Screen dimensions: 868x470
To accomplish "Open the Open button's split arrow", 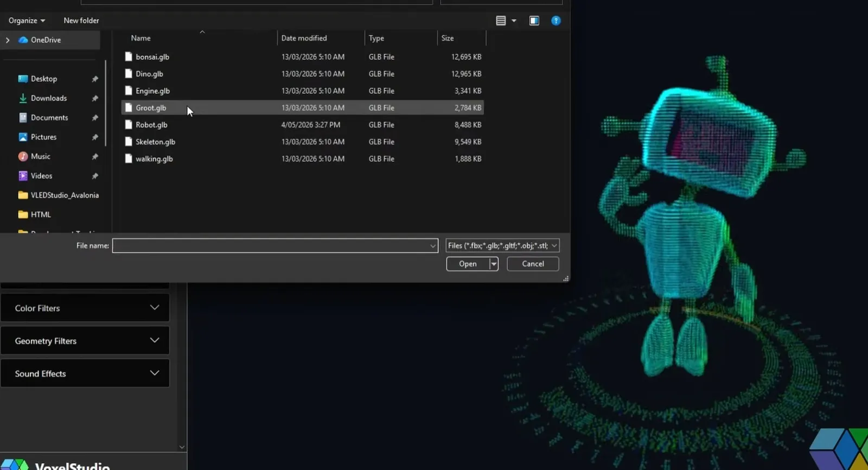I will [494, 264].
